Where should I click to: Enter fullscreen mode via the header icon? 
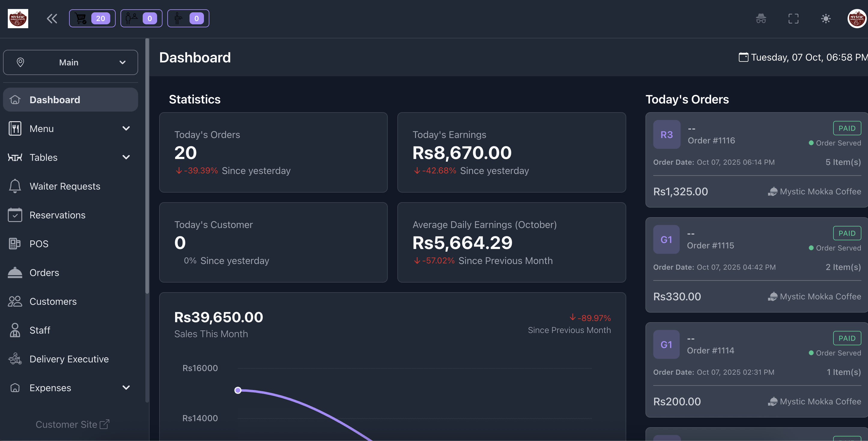pyautogui.click(x=793, y=19)
